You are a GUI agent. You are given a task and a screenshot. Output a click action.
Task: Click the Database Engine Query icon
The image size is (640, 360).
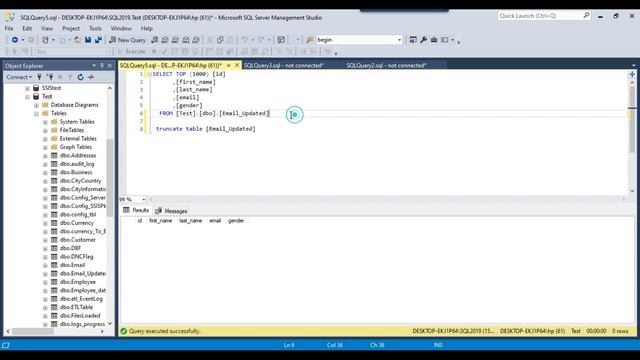(155, 40)
